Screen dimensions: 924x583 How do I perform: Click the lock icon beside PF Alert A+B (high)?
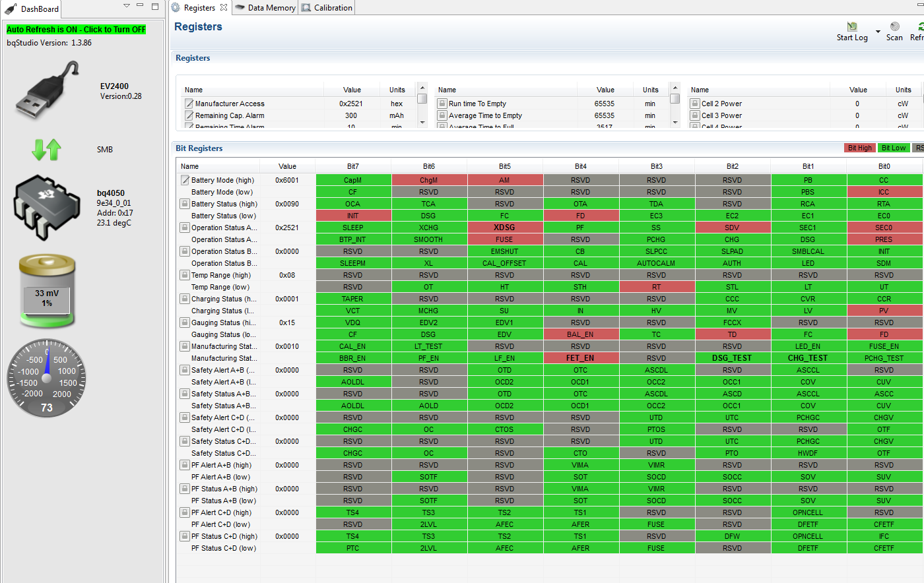click(x=185, y=465)
